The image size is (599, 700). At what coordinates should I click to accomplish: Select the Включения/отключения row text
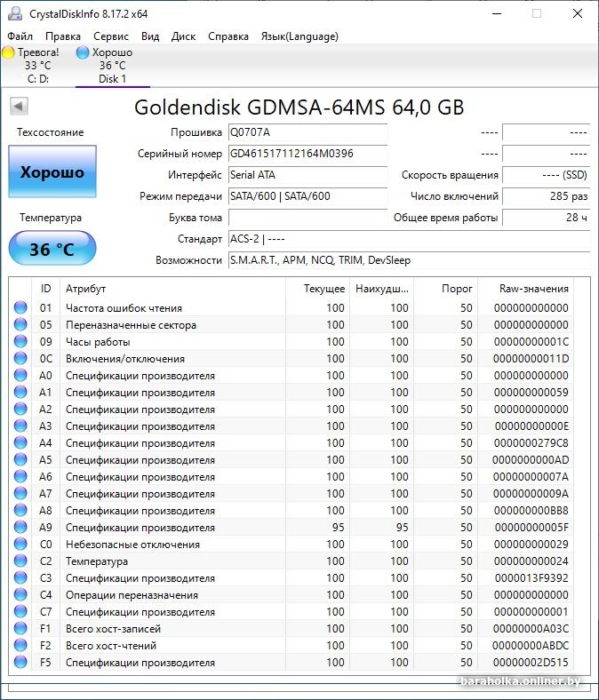[125, 359]
